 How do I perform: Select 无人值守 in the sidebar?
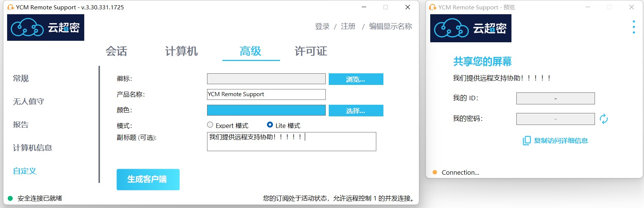tap(28, 101)
